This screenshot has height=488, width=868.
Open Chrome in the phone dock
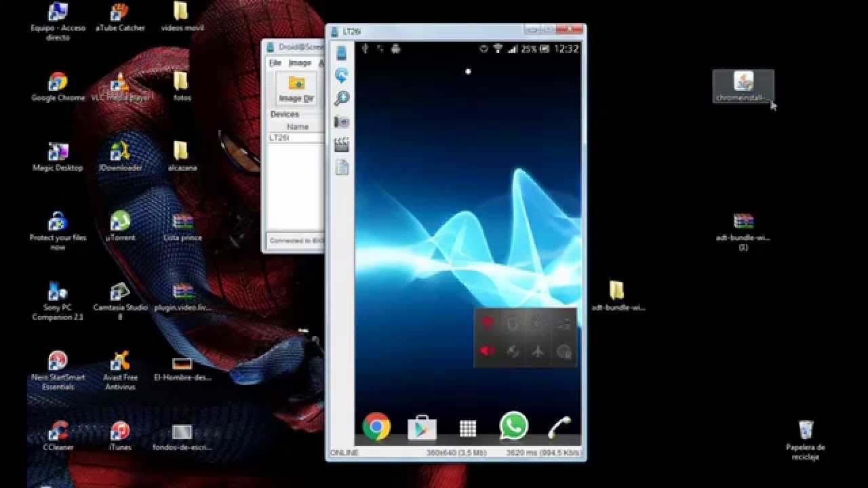(376, 427)
